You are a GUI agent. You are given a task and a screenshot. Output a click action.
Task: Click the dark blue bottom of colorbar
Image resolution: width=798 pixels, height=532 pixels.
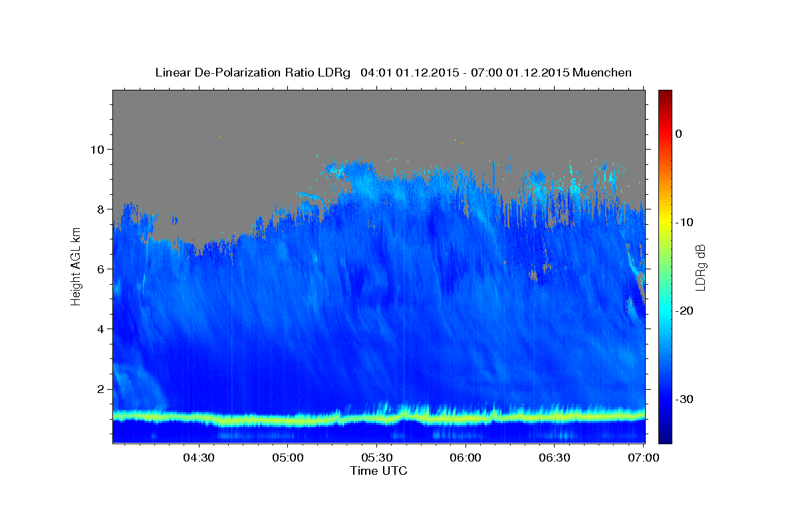point(665,438)
